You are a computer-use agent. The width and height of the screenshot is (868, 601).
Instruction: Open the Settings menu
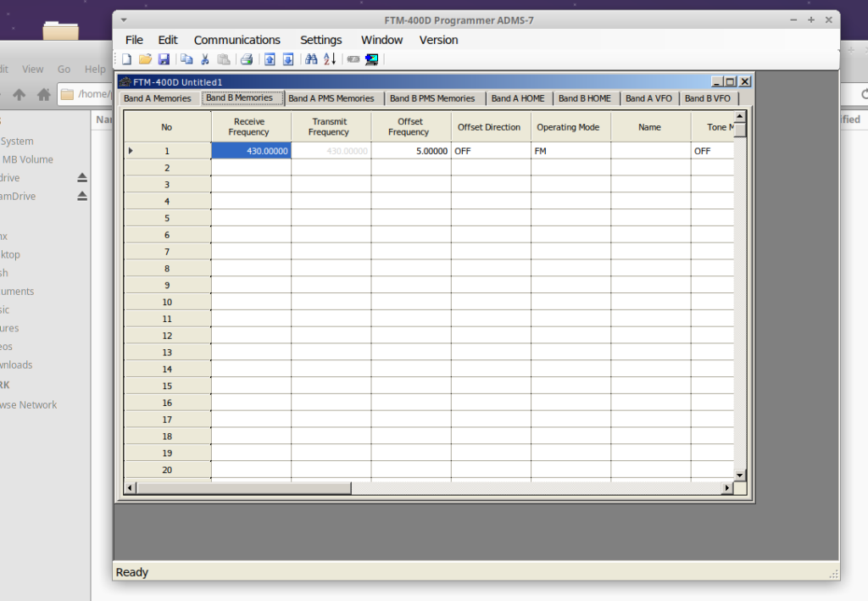pos(320,40)
